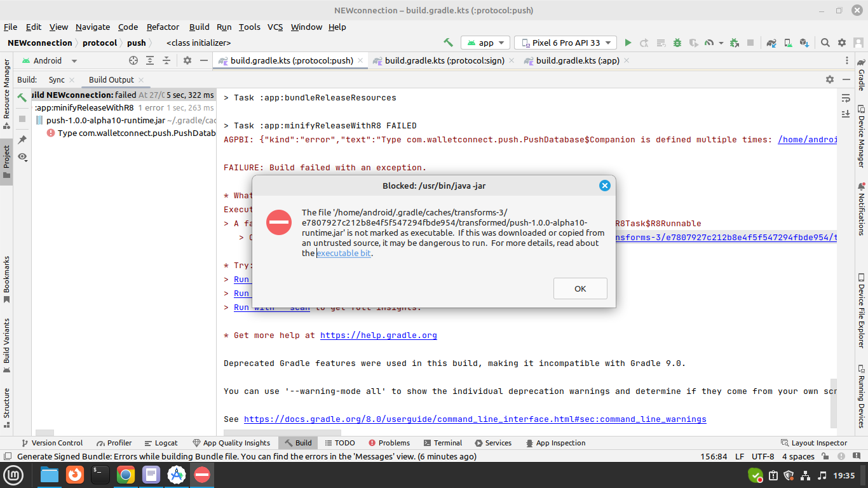The image size is (868, 488).
Task: Open the SDK Manager download icon
Action: (x=805, y=43)
